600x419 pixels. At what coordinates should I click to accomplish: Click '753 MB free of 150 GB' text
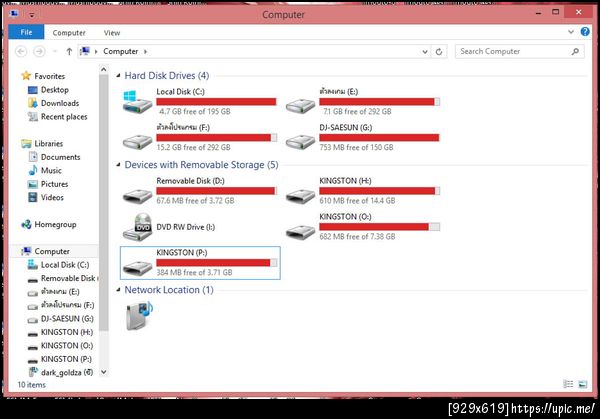coord(356,147)
